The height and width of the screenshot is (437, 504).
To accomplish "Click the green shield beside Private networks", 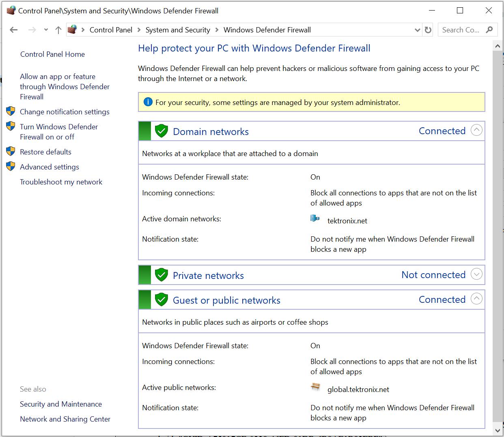I will 162,275.
